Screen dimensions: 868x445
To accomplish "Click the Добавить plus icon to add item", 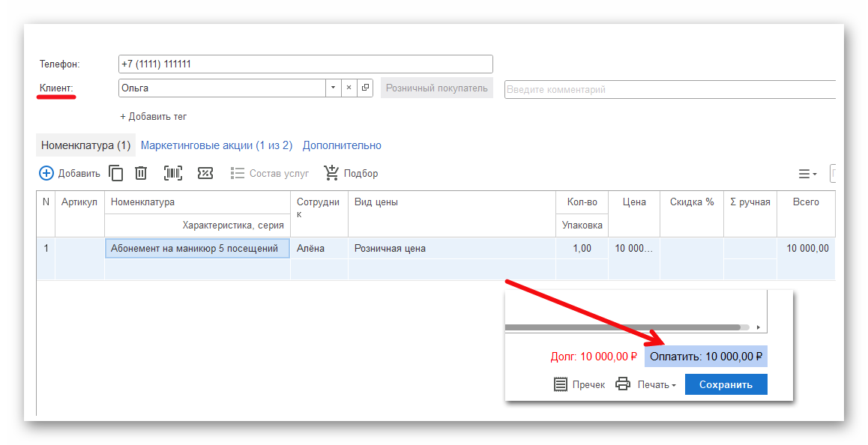I will [46, 172].
